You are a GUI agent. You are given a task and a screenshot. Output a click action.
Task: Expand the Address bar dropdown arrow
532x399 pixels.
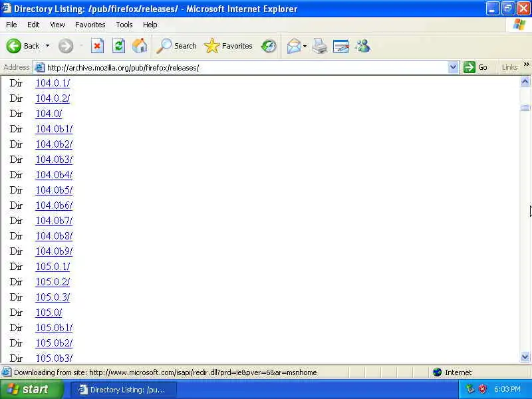point(453,67)
